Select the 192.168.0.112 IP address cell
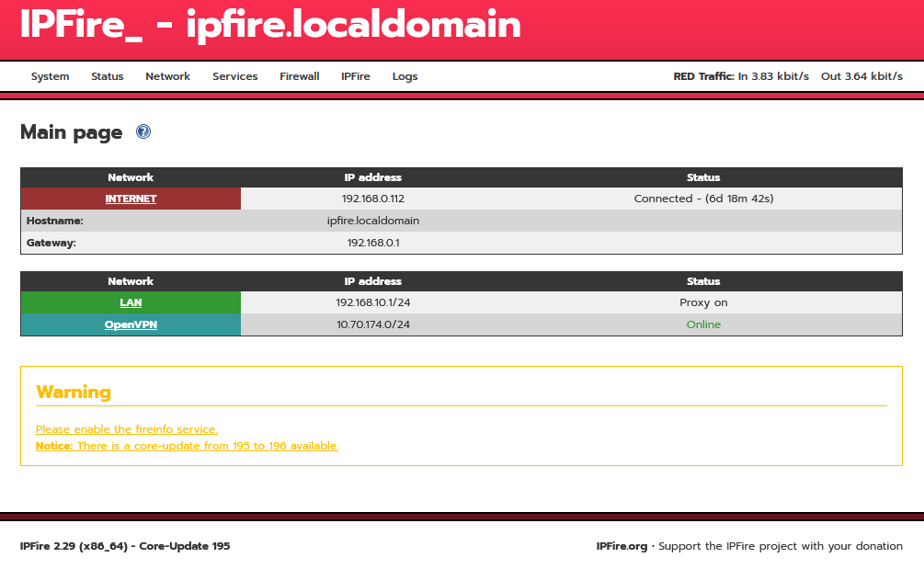The height and width of the screenshot is (569, 924). 373,199
